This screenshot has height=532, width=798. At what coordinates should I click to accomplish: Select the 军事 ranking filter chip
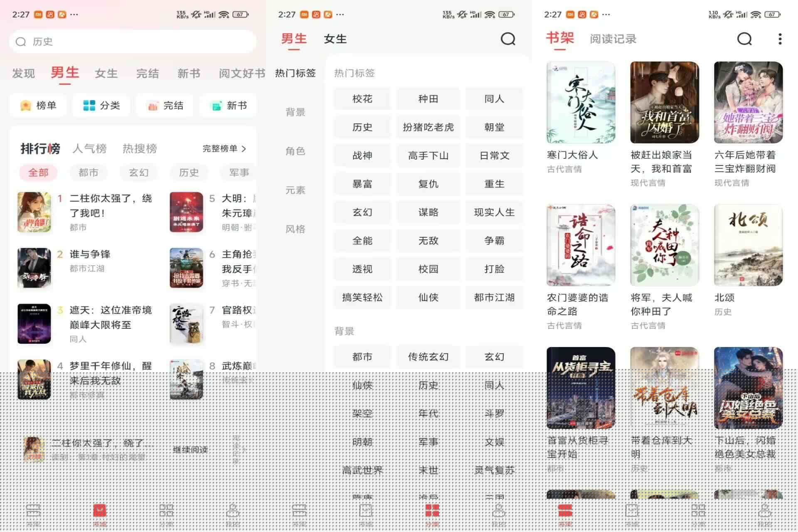click(x=239, y=172)
